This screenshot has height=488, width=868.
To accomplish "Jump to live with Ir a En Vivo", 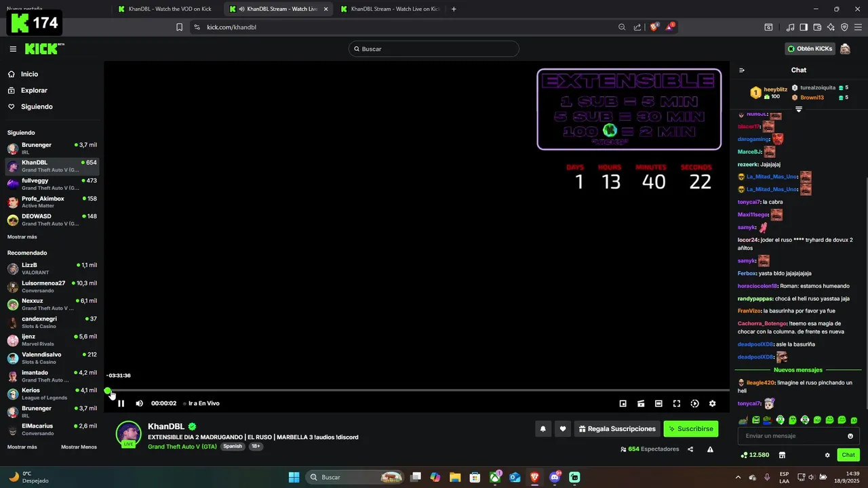I will pos(203,403).
